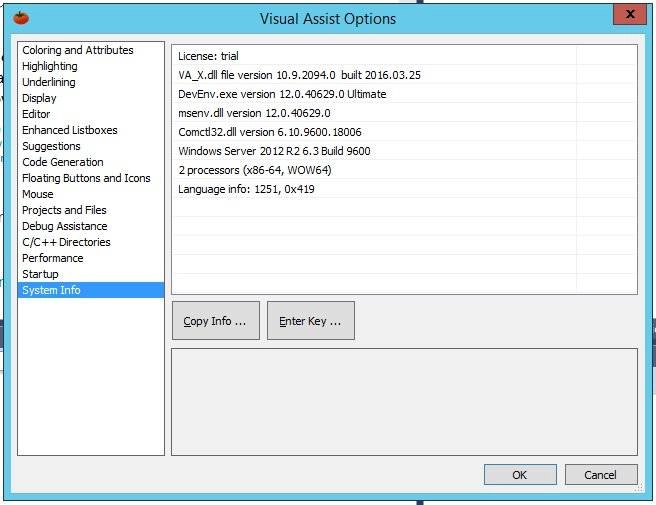Click the Copy Info button
The height and width of the screenshot is (505, 656).
(x=215, y=321)
